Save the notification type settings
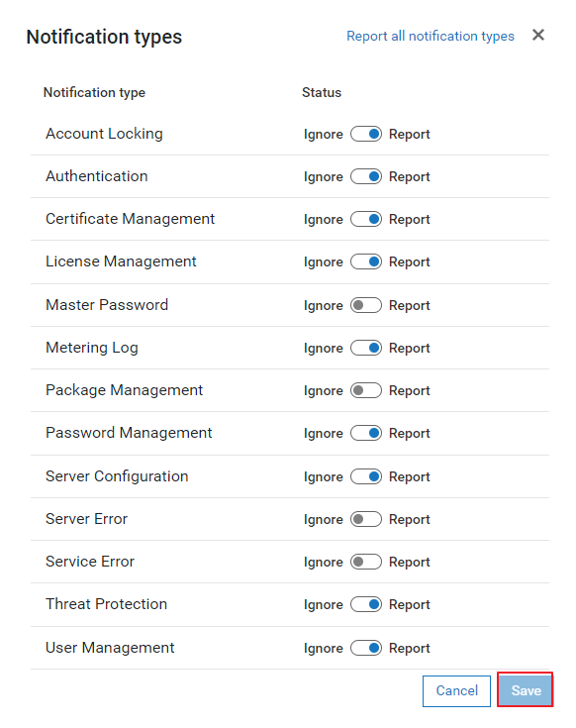 point(526,690)
